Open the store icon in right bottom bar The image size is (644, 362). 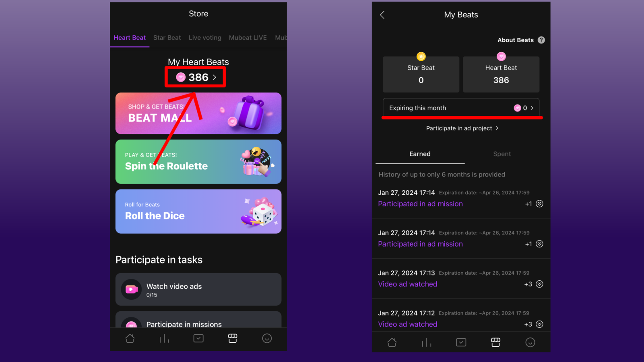point(495,342)
